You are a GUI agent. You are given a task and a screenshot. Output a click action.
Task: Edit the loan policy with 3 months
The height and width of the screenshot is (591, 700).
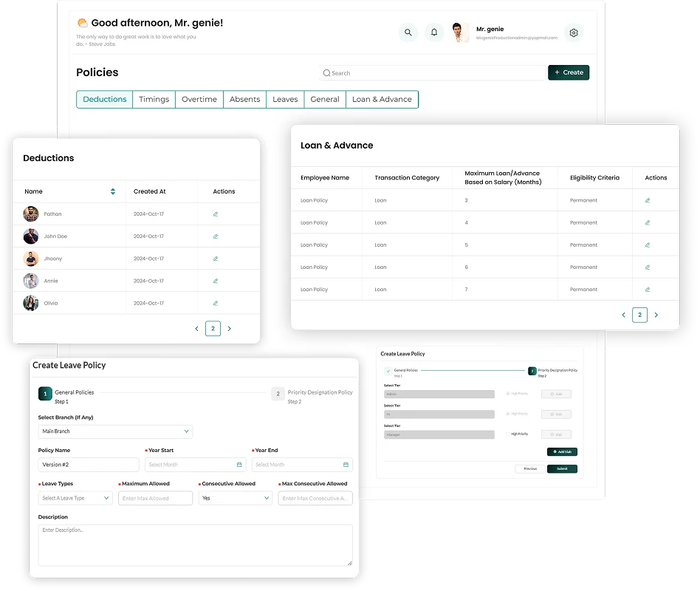click(x=648, y=200)
